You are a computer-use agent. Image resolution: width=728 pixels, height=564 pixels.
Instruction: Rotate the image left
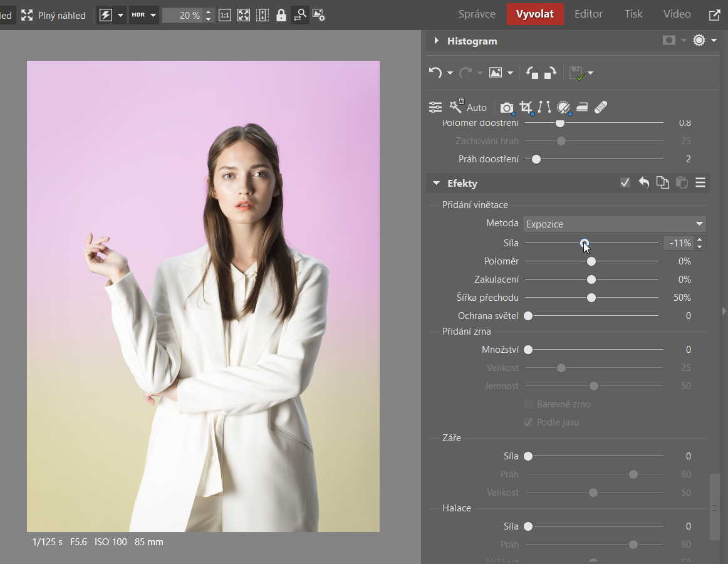pos(532,73)
